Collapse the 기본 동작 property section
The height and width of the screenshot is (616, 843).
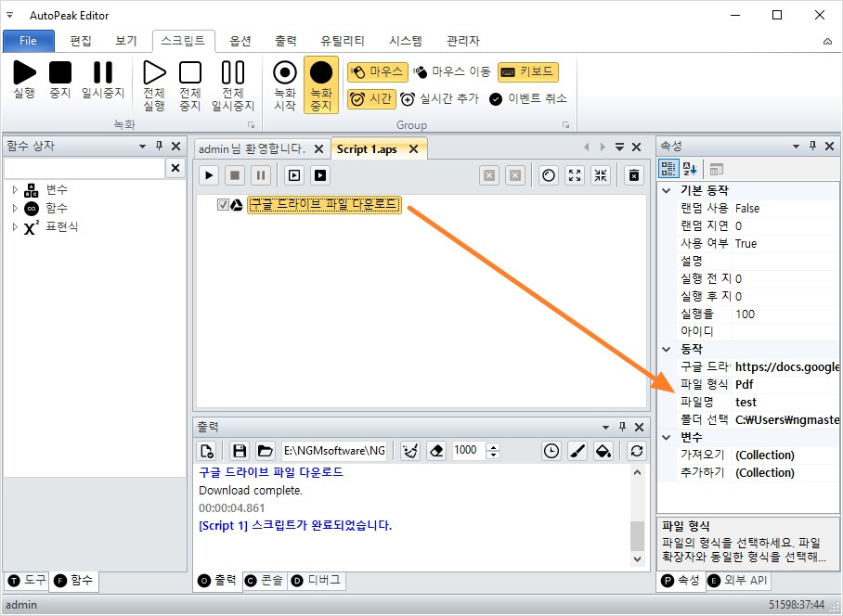[666, 190]
